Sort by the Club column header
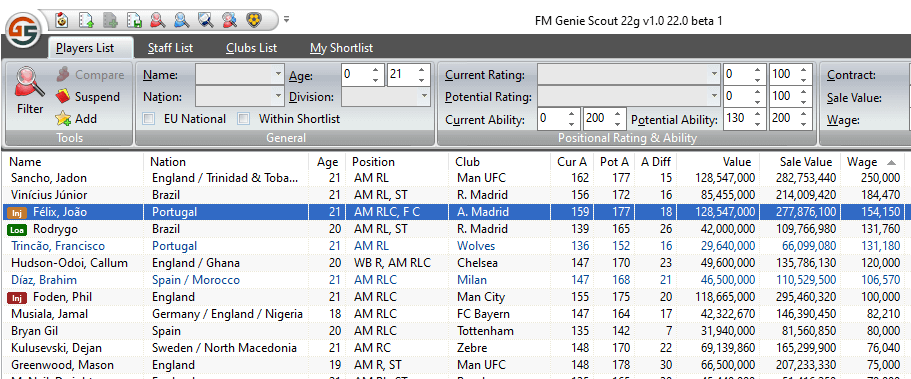Viewport: 911px width, 379px height. (x=499, y=162)
